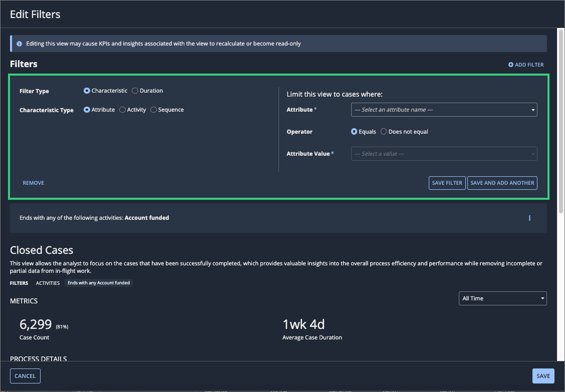Click Save and Add Another
The width and height of the screenshot is (565, 392).
point(502,183)
